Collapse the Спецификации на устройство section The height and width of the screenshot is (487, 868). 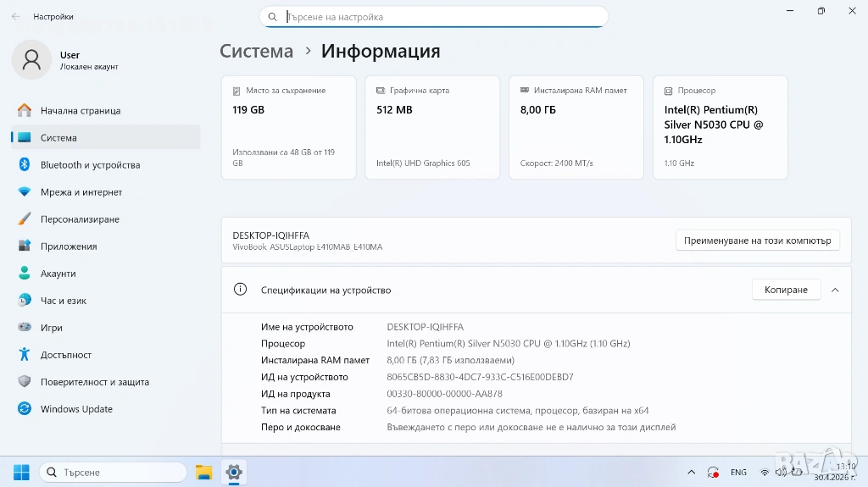(835, 290)
